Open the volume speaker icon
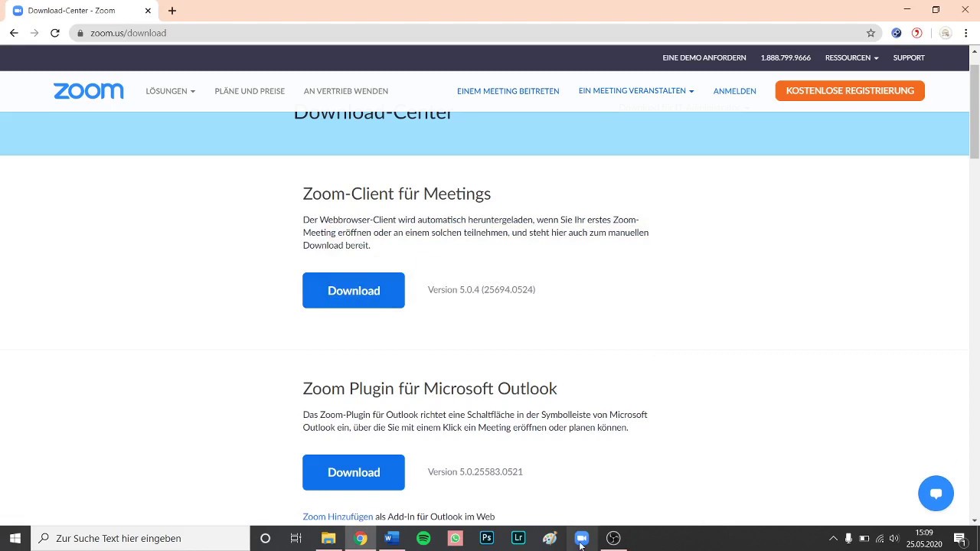 893,538
